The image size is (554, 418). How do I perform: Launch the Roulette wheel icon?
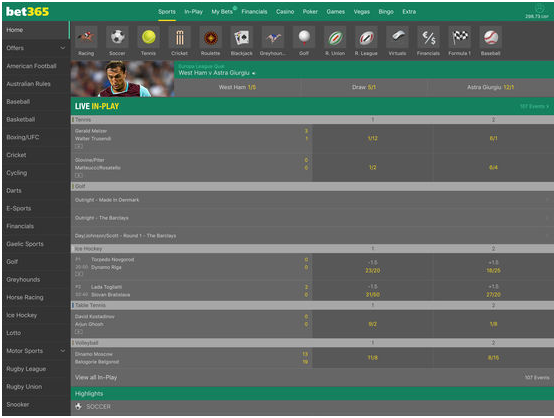coord(211,37)
